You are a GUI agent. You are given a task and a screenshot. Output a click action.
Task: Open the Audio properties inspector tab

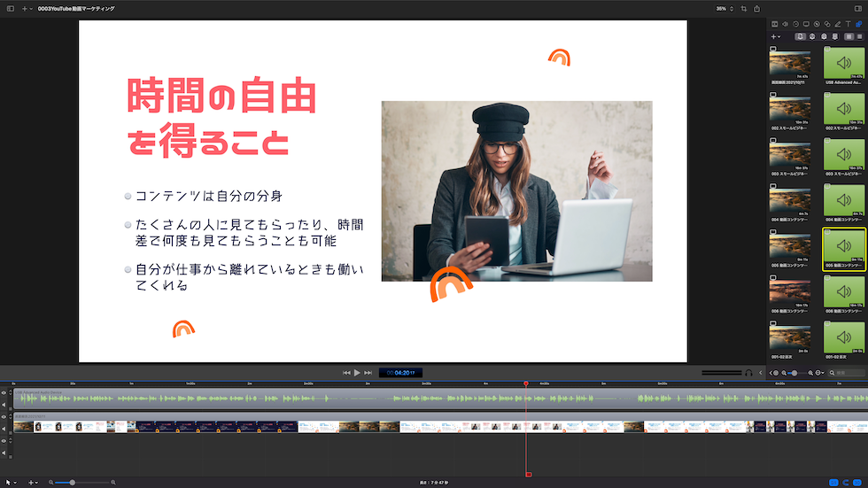[x=785, y=24]
